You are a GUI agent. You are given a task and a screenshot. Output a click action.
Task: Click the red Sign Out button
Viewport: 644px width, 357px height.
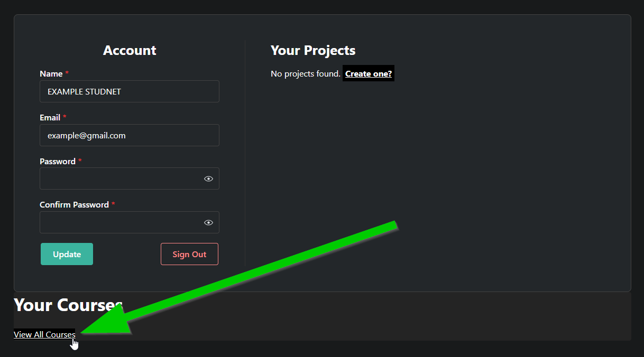click(189, 254)
